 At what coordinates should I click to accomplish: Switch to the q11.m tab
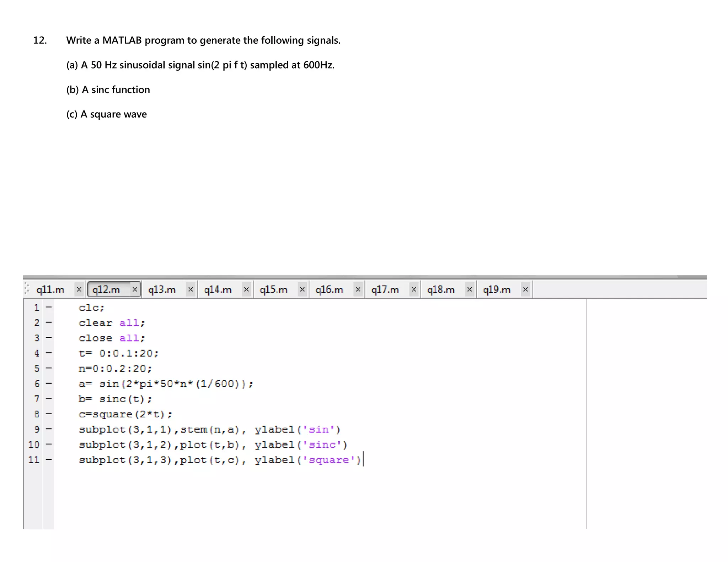50,290
